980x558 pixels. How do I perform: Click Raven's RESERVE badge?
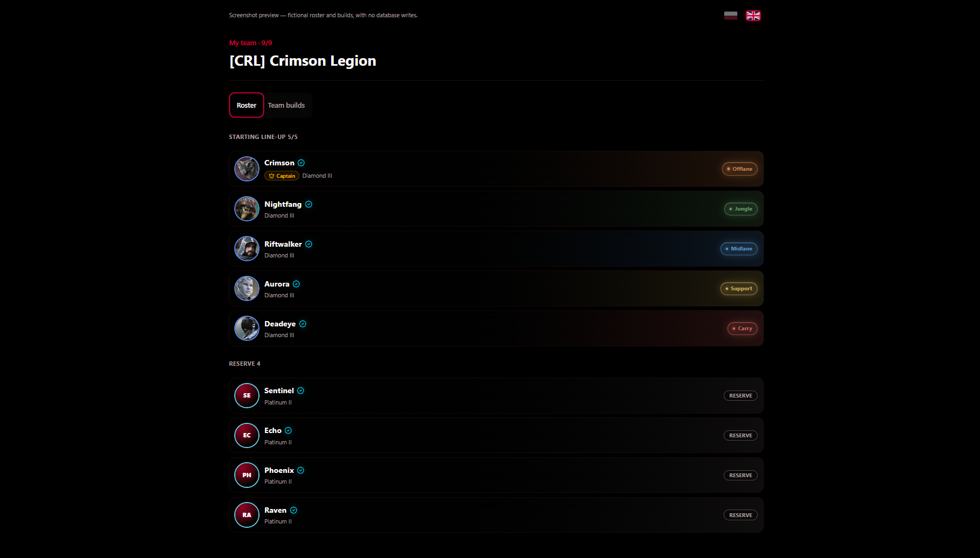pyautogui.click(x=740, y=515)
